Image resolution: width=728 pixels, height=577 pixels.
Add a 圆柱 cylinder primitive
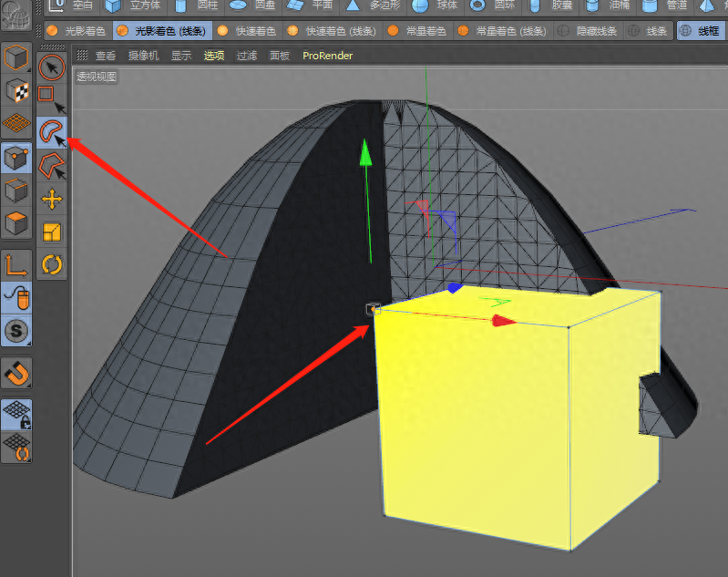[x=196, y=5]
